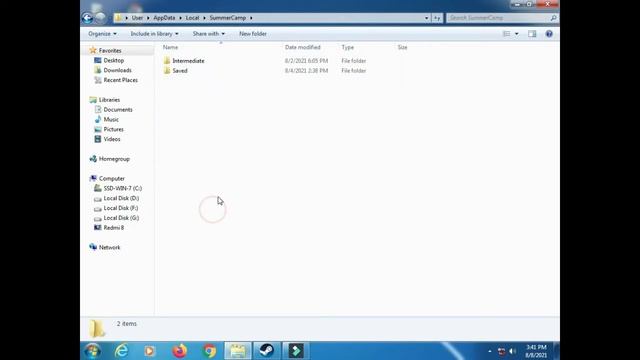640x360 pixels.
Task: Select the Intermediate folder name
Action: click(188, 60)
